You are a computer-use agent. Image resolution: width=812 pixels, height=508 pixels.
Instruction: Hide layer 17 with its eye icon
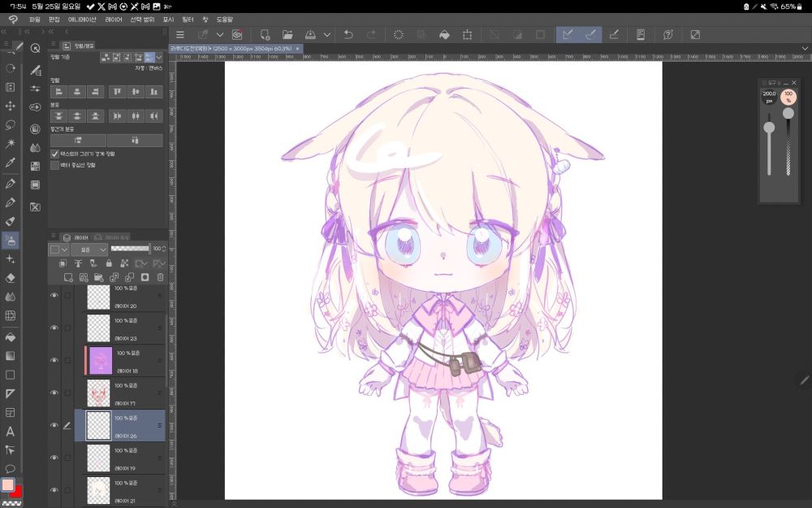54,393
